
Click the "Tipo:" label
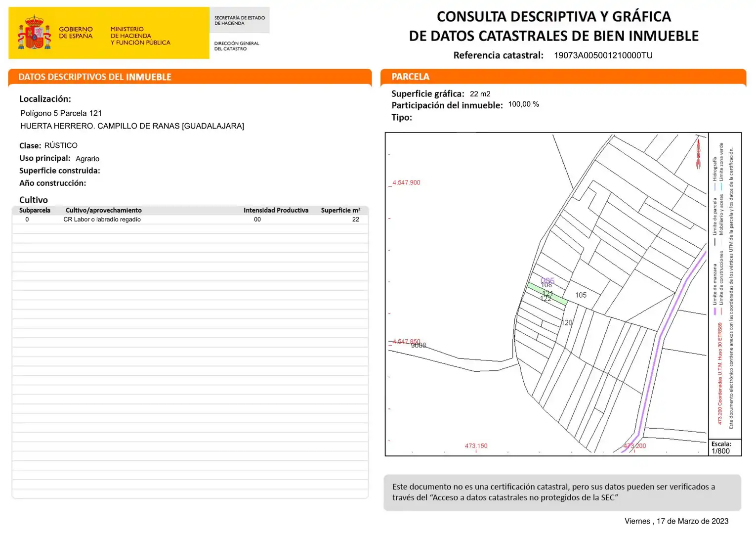[402, 118]
